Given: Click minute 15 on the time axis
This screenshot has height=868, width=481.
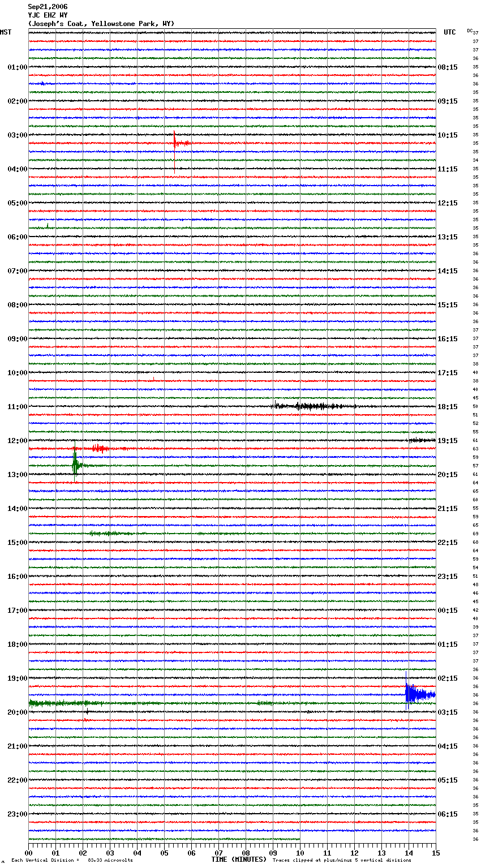Looking at the screenshot, I should 436,853.
